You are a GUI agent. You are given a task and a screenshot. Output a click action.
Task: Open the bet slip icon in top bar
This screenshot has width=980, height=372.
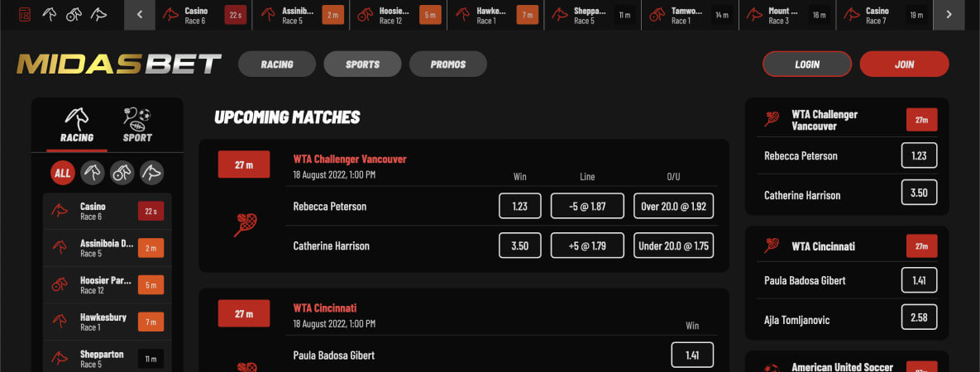(x=24, y=14)
